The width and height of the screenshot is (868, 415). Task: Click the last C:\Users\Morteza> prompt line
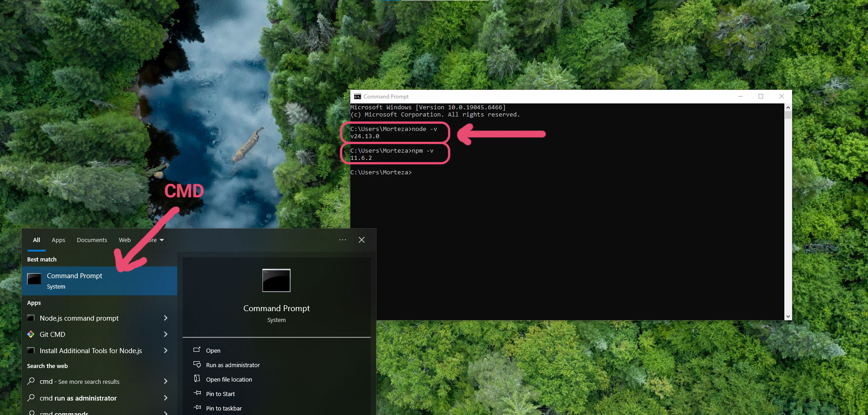(381, 173)
